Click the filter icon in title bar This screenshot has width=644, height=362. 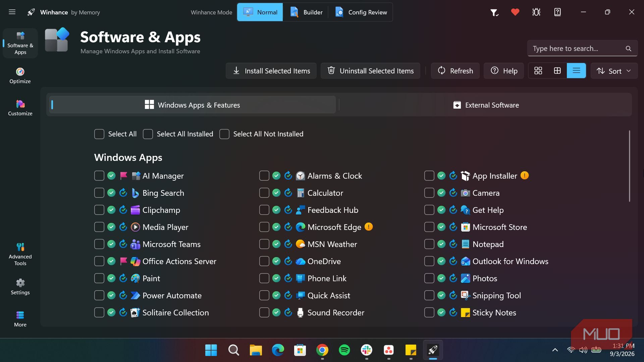pyautogui.click(x=494, y=12)
